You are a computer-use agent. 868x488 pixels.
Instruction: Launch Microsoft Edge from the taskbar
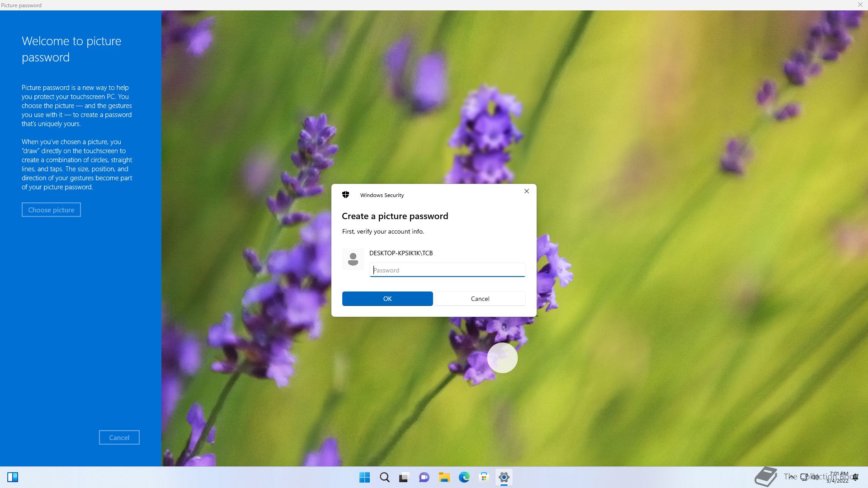point(464,477)
